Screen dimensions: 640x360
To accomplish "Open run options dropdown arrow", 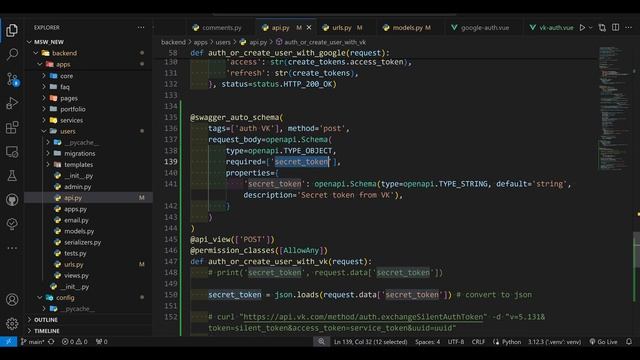I will [590, 27].
